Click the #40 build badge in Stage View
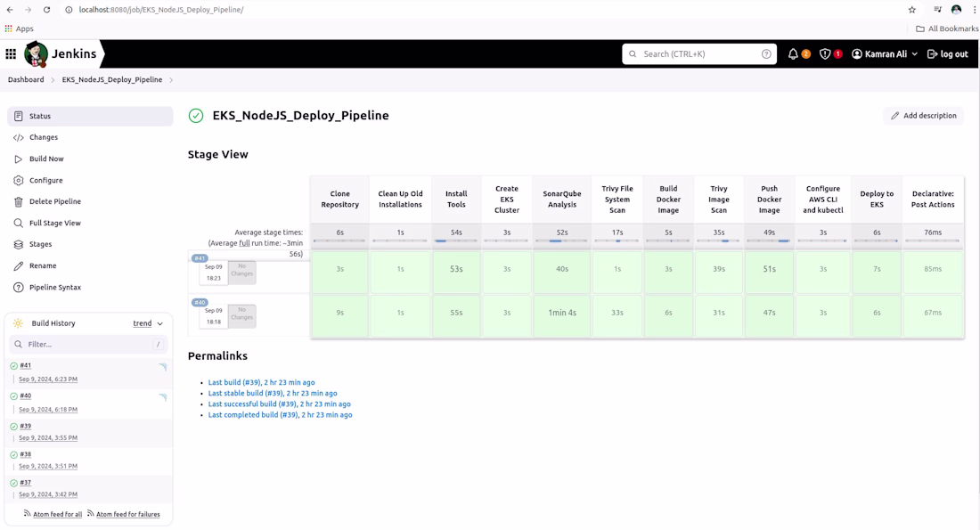 coord(200,303)
